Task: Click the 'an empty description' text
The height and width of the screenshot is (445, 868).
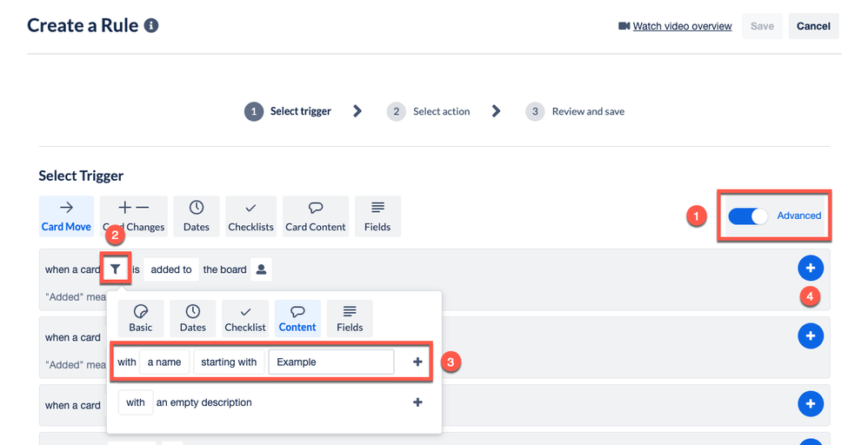Action: [x=204, y=402]
